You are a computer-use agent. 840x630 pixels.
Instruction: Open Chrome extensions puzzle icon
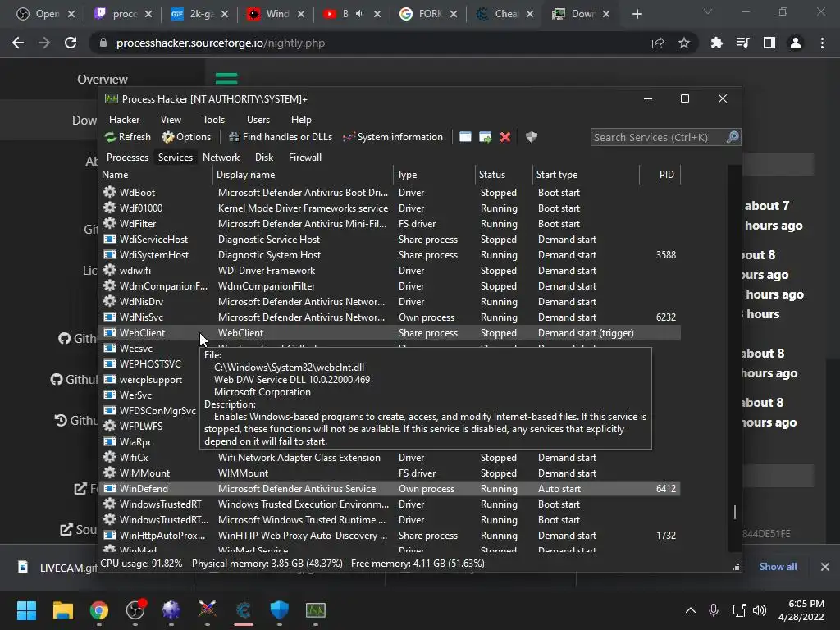pos(716,43)
